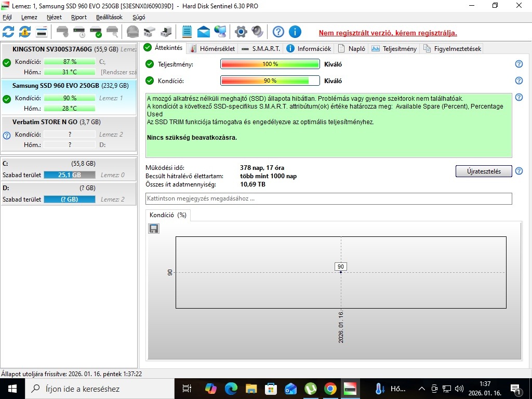Open File Explorer from the taskbar
The height and width of the screenshot is (399, 532).
[x=251, y=389]
